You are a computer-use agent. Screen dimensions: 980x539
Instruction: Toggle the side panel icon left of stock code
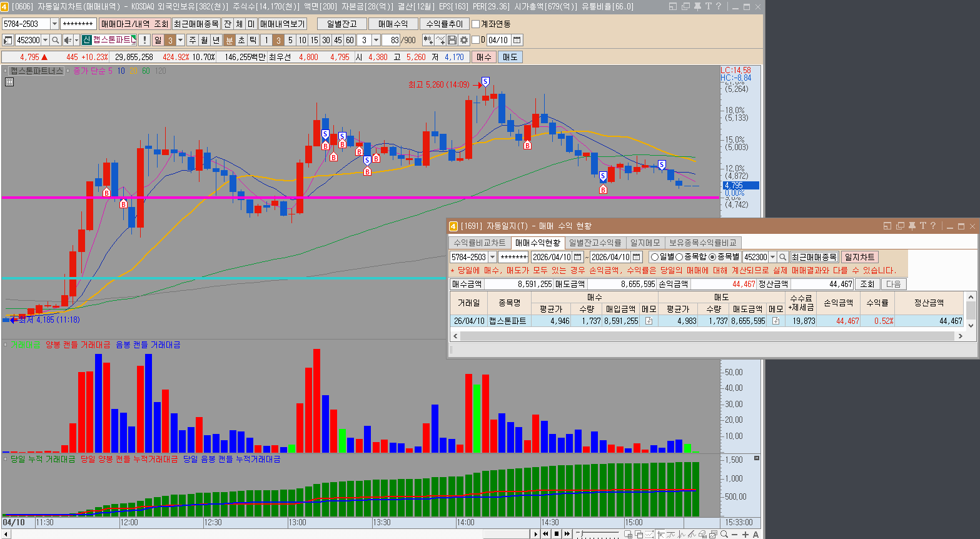click(x=8, y=40)
